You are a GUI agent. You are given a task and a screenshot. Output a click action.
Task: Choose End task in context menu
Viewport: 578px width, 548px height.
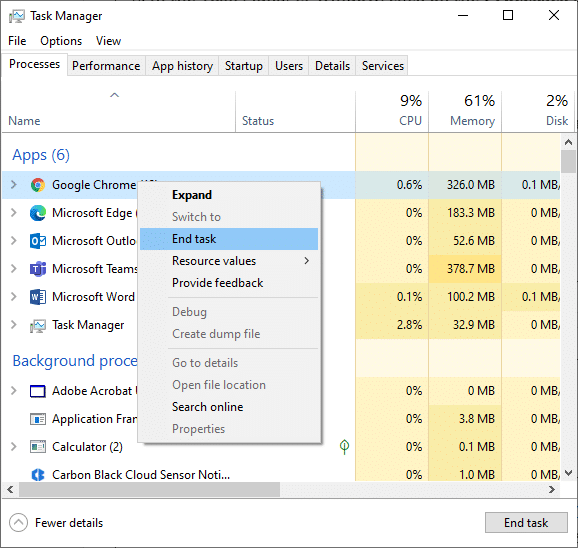tap(229, 239)
